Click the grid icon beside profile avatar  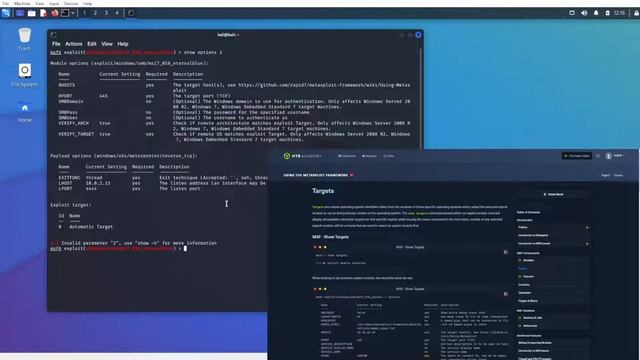[x=598, y=156]
